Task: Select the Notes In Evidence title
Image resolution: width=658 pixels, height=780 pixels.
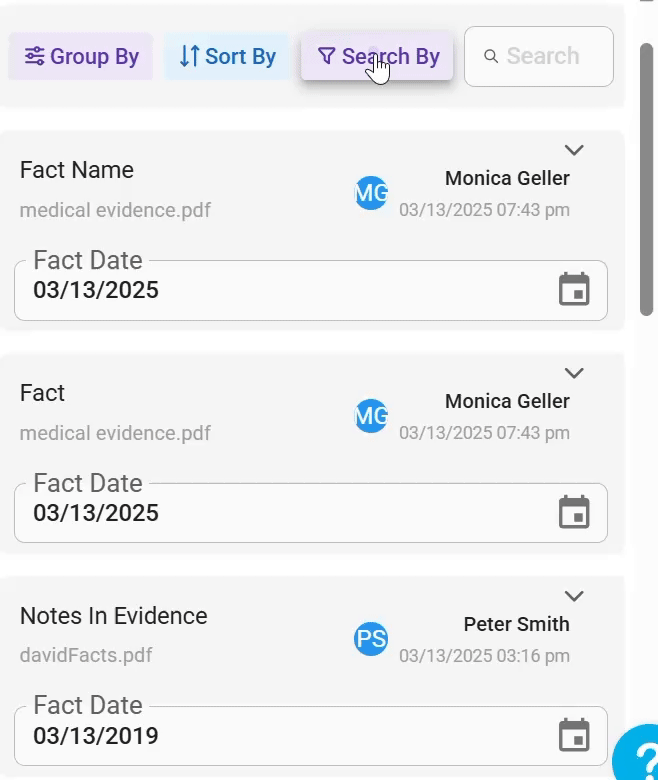Action: click(x=113, y=616)
